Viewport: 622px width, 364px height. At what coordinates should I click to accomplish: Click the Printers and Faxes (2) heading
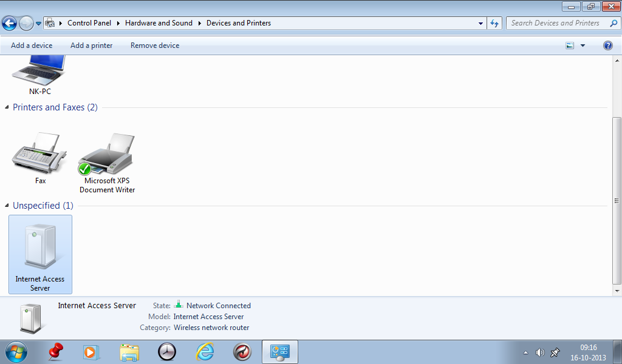coord(55,107)
